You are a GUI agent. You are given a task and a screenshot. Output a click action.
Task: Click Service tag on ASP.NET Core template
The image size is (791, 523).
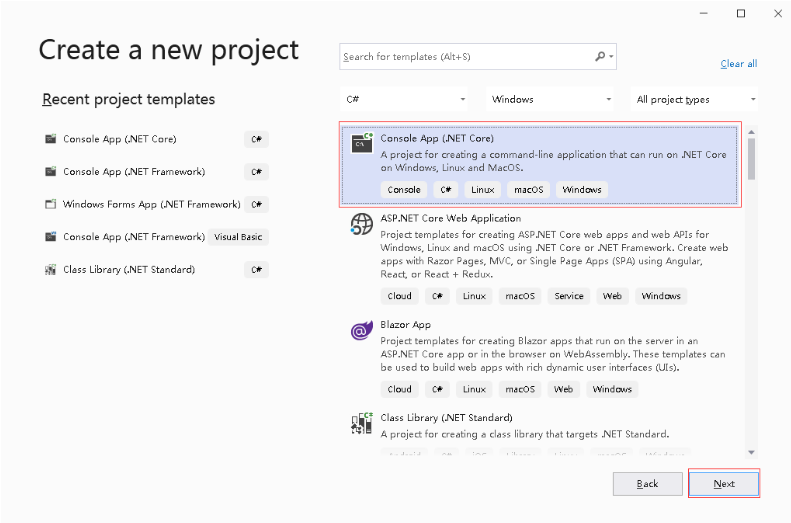[x=569, y=296]
